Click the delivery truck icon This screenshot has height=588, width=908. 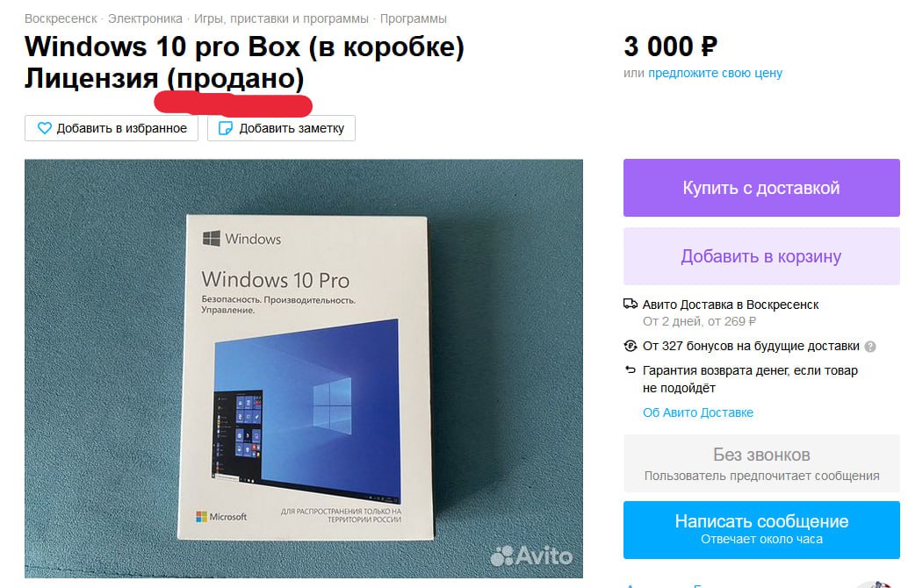[x=630, y=304]
